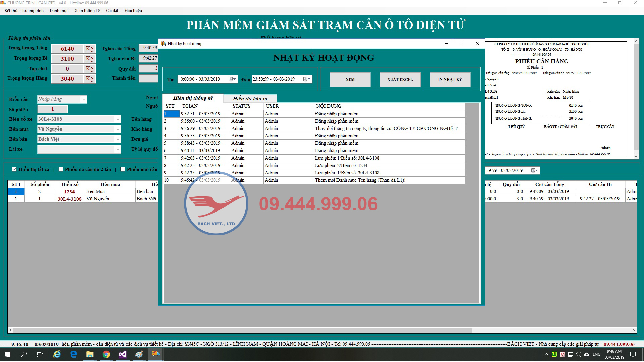Viewport: 644px width, 362px height.
Task: Click the Biển số column header
Action: pos(70,184)
